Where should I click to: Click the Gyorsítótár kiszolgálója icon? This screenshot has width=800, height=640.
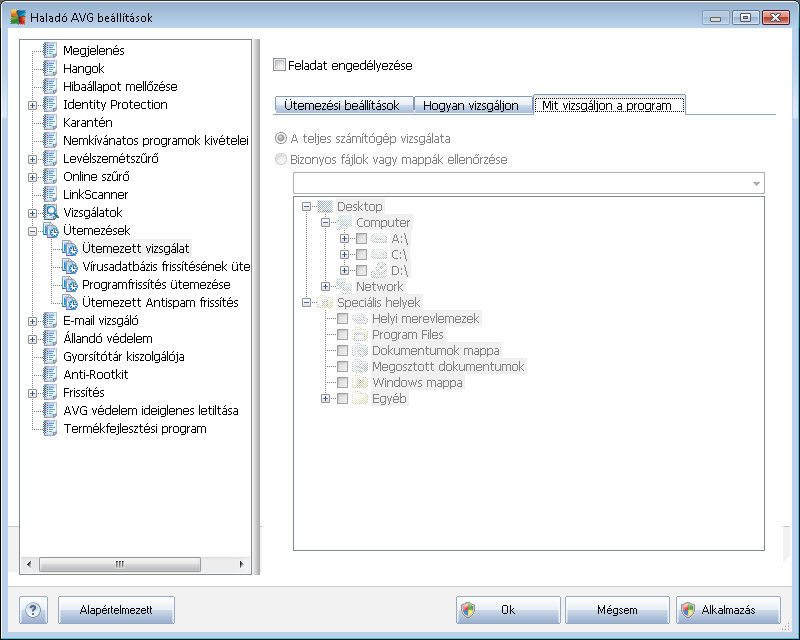(50, 356)
